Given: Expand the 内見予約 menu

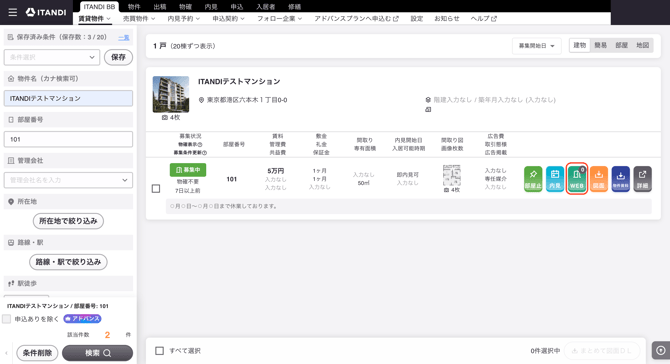Looking at the screenshot, I should [x=183, y=19].
